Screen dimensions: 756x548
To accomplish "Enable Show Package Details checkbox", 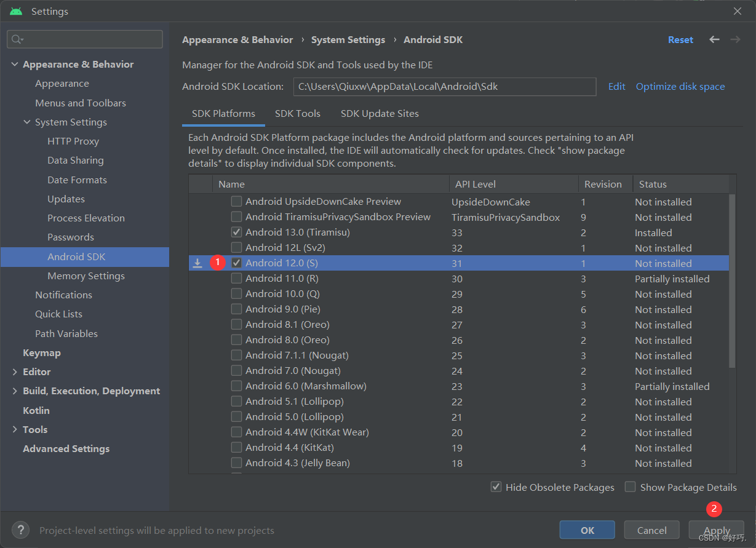I will (x=630, y=486).
